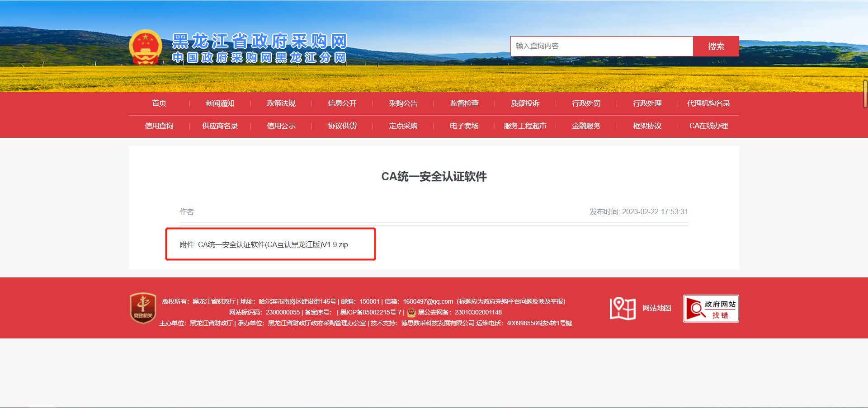The image size is (868, 408).
Task: Select 监督检查 menu item
Action: point(464,103)
